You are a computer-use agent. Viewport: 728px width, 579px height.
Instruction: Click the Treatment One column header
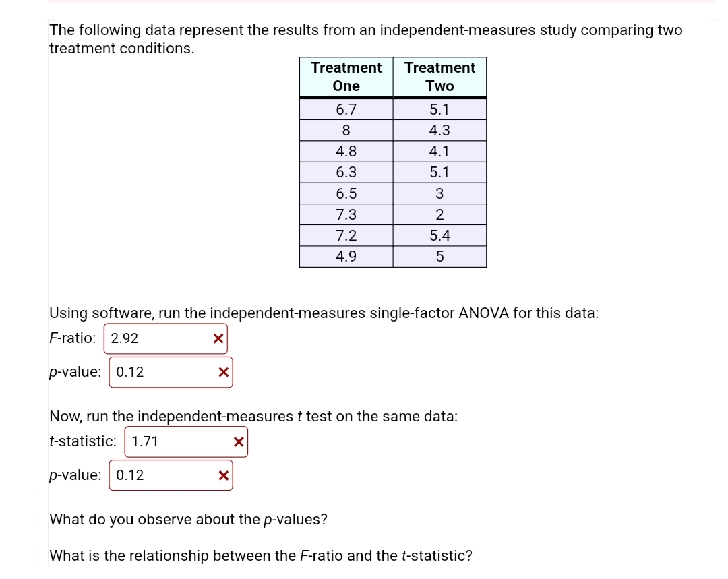[x=346, y=76]
